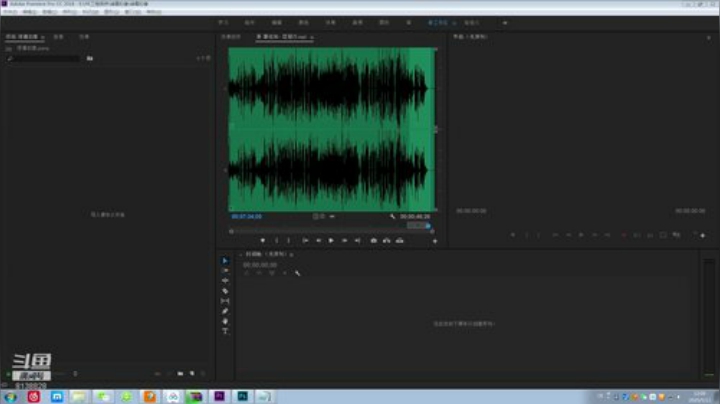Select the Slip tool
Image resolution: width=720 pixels, height=404 pixels.
point(225,301)
